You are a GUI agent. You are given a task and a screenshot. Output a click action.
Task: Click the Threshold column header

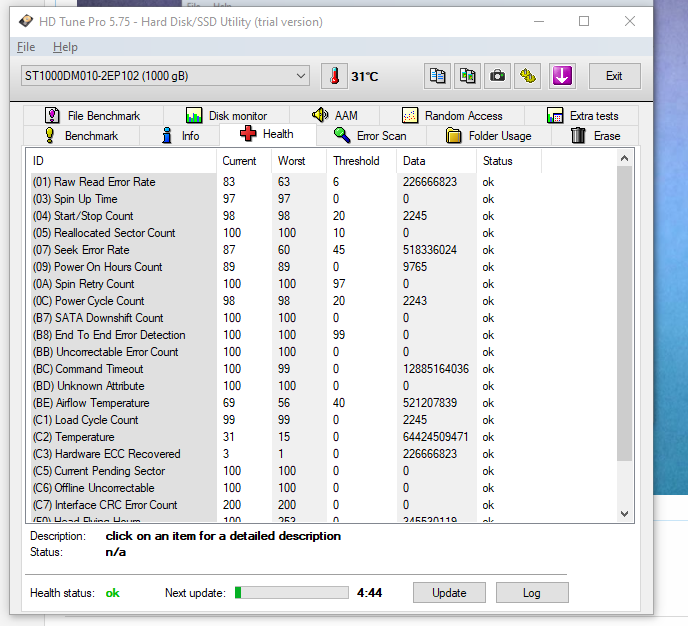[x=362, y=161]
